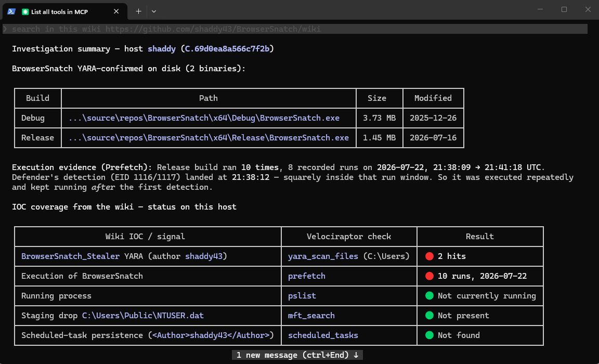Click 'IOC coverage from the wiki' heading

pos(73,207)
